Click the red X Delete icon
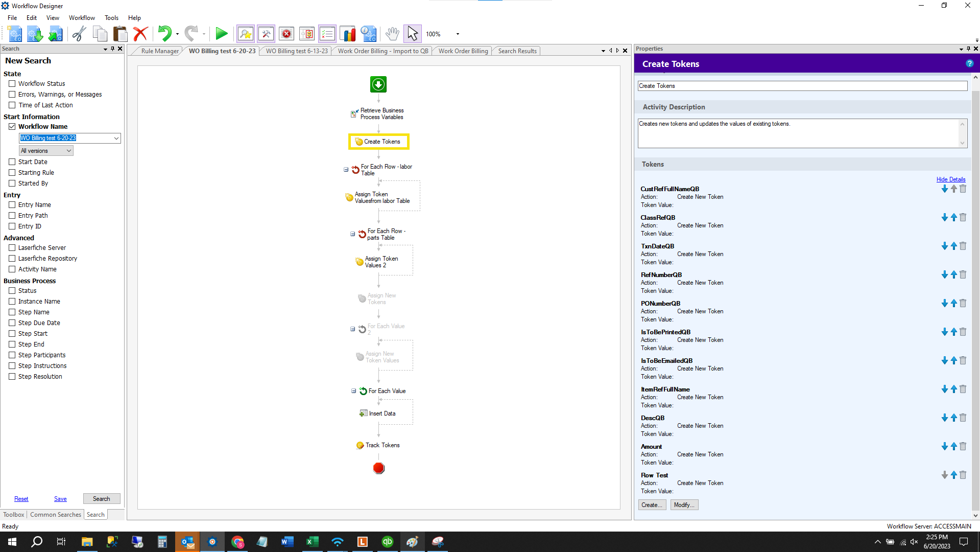The height and width of the screenshot is (552, 980). [140, 34]
